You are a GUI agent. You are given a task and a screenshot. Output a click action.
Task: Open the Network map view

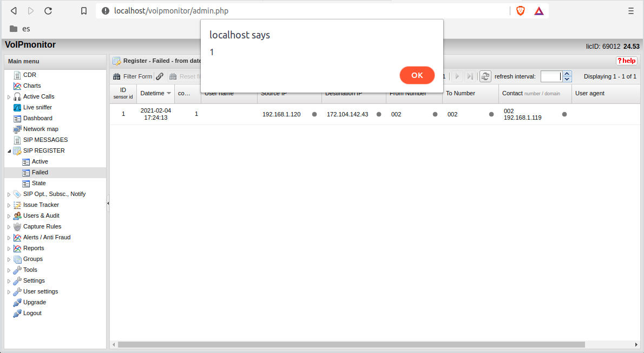click(16, 129)
